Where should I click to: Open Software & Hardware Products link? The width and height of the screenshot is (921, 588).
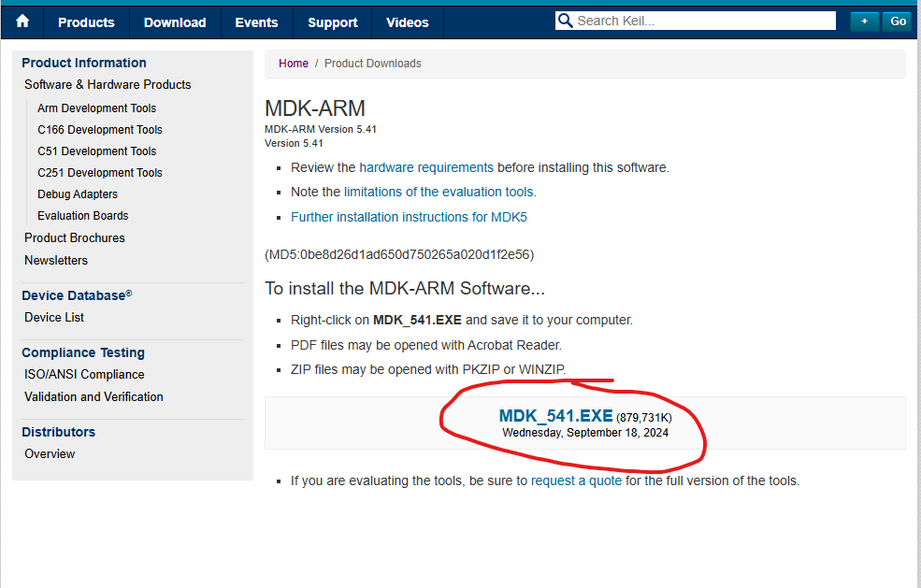coord(108,84)
